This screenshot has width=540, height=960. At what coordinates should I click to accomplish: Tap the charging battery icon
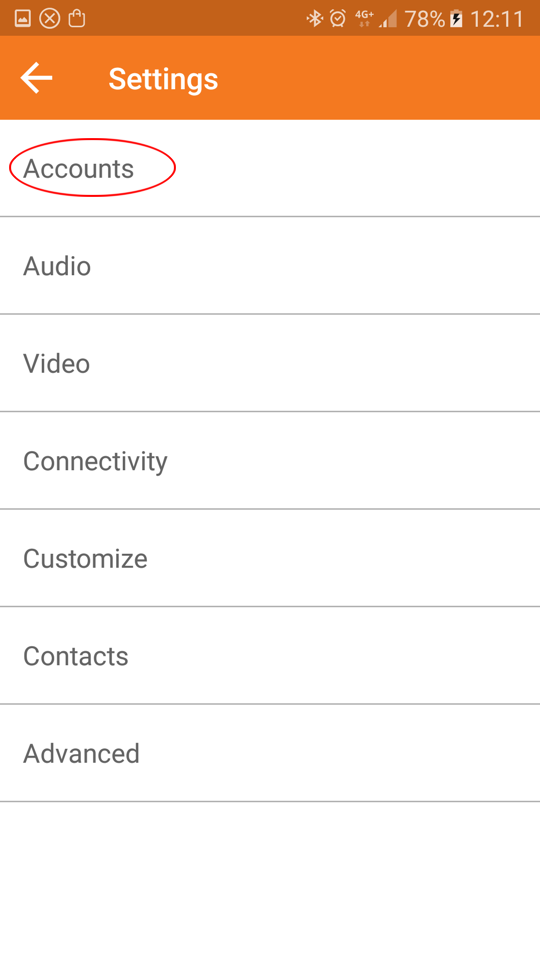tap(456, 19)
